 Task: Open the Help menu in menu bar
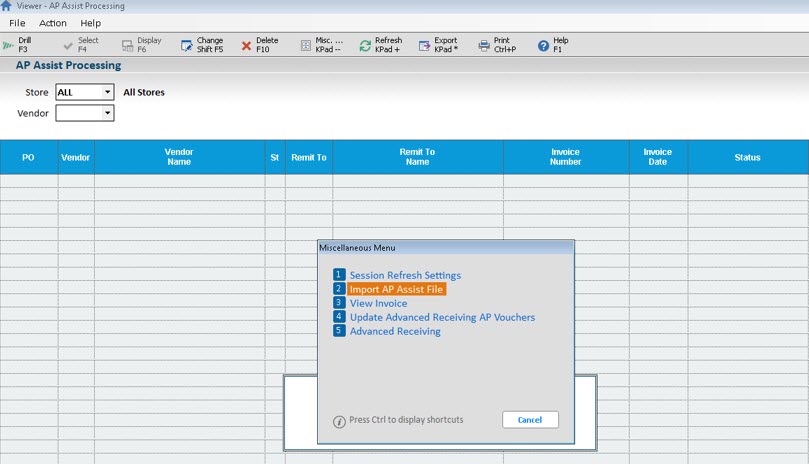tap(91, 23)
